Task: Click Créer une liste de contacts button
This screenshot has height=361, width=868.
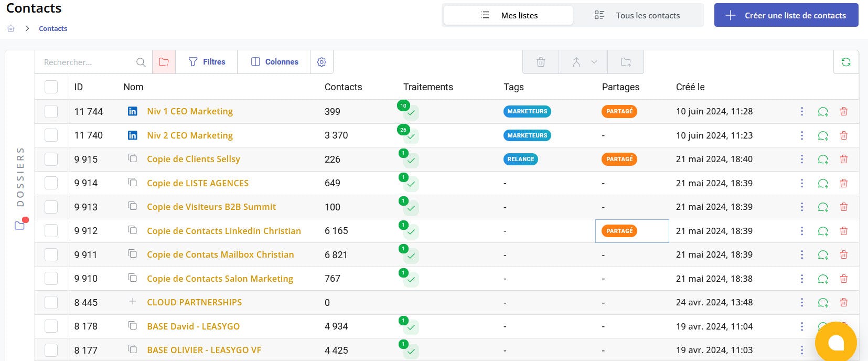Action: [786, 15]
